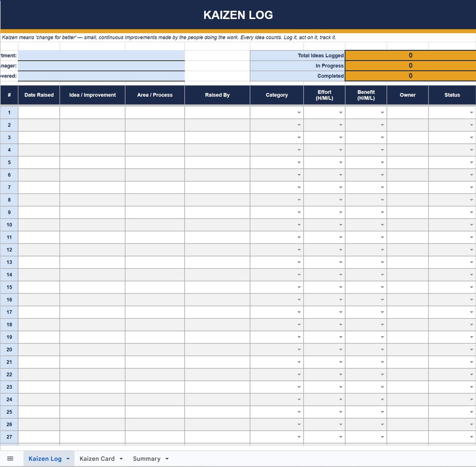
Task: Click the # column header
Action: tap(9, 95)
